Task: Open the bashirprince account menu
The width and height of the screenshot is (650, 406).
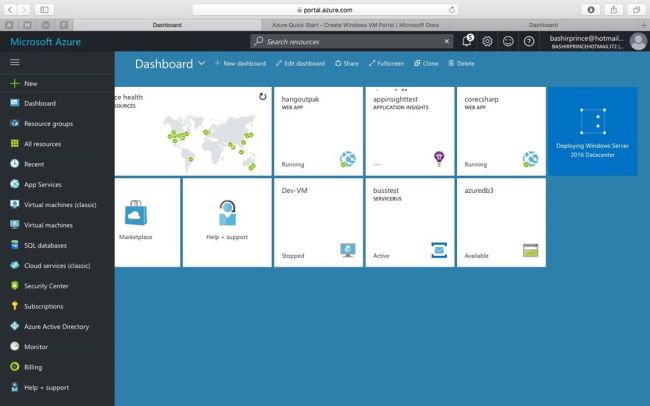Action: point(586,42)
